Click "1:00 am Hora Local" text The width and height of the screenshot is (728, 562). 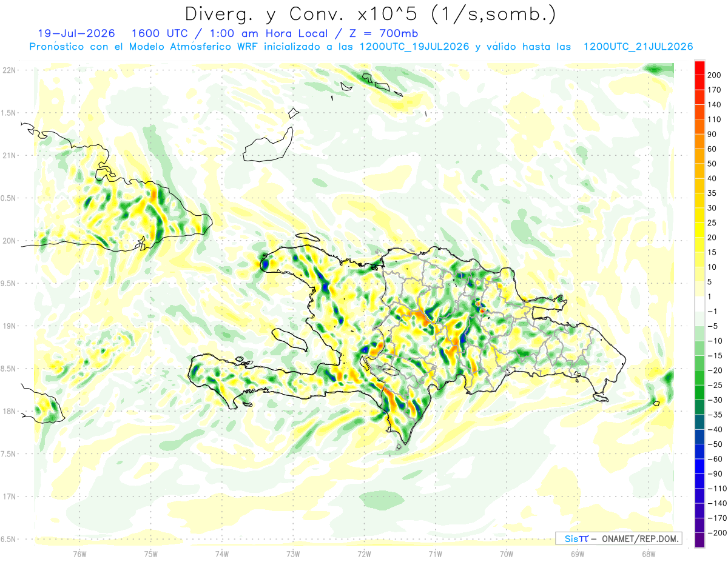[269, 33]
